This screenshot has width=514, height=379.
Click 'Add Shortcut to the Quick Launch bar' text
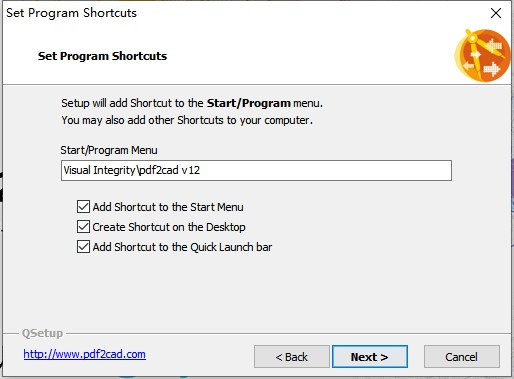pyautogui.click(x=182, y=247)
